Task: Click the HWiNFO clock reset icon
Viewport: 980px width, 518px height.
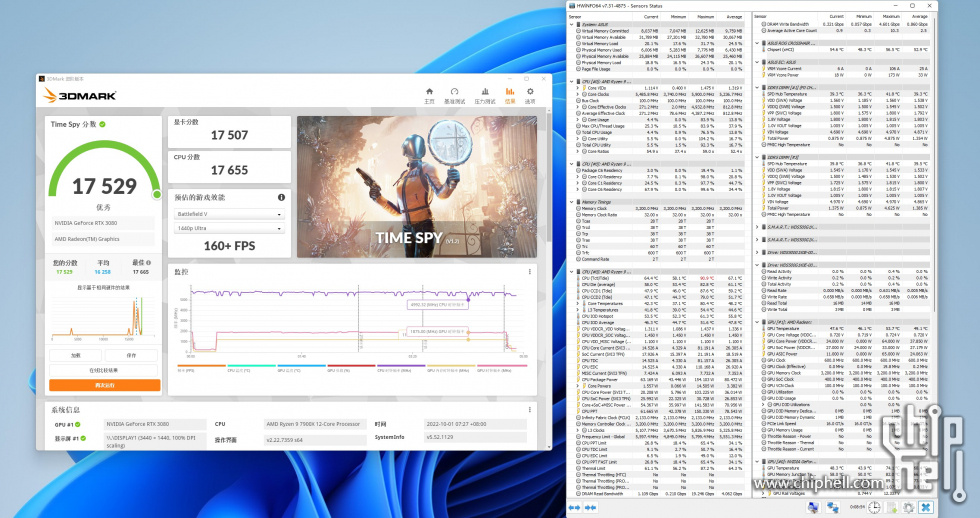Action: tap(874, 507)
